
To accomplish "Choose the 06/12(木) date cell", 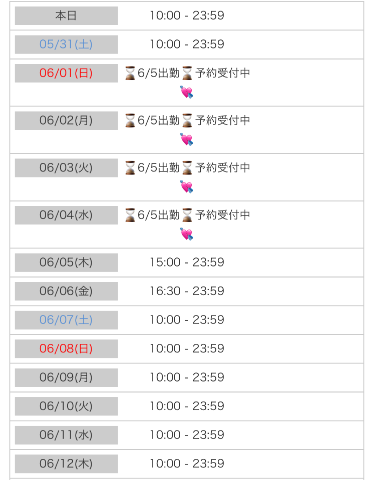I will 66,464.
